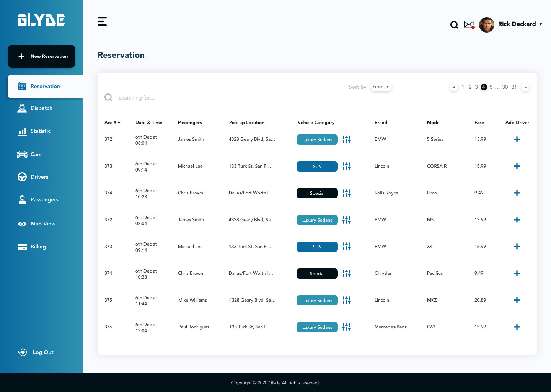
Task: Jump to page 31
Action: (514, 87)
